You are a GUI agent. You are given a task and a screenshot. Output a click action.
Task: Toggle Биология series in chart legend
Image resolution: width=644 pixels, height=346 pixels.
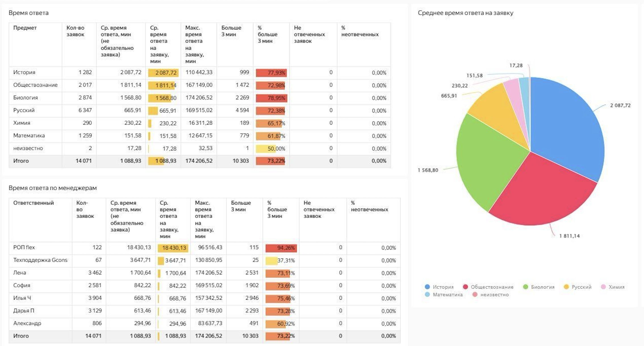pos(542,287)
